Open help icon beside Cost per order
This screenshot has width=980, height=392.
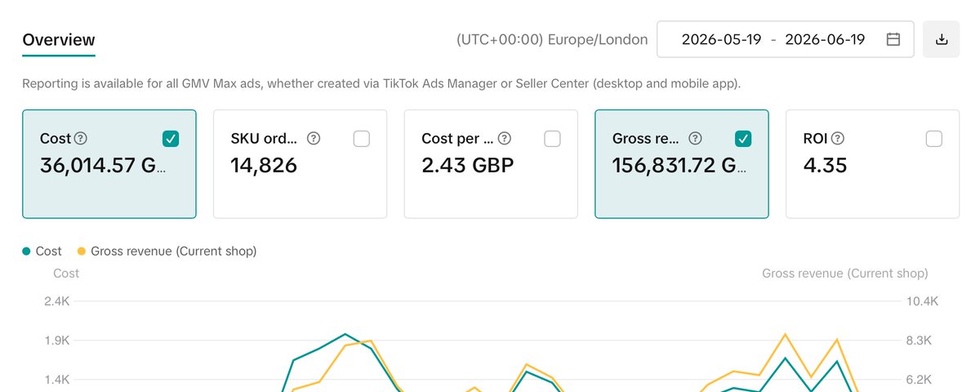point(505,139)
